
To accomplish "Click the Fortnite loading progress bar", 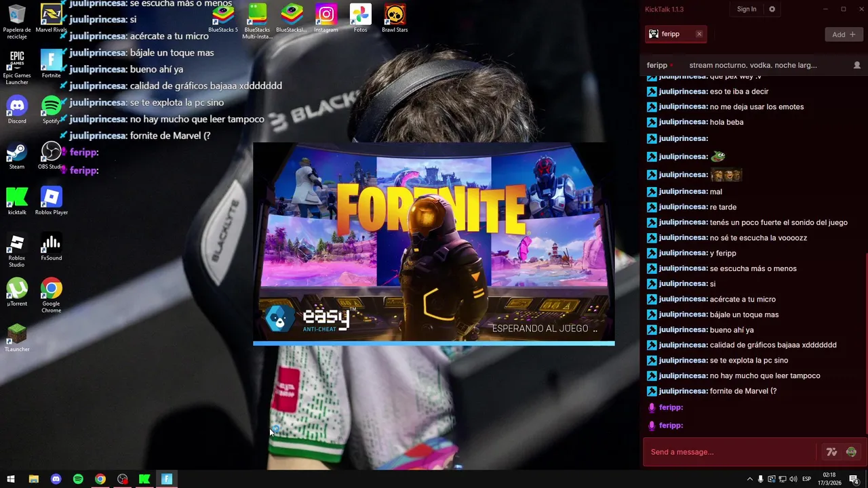I will [x=434, y=344].
